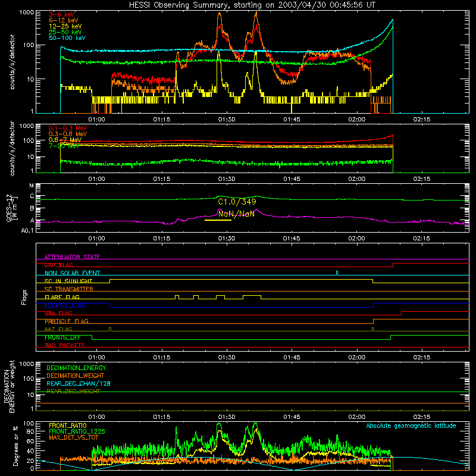Click the GOES-12 y-axis label
This screenshot has width=476, height=476.
point(12,208)
